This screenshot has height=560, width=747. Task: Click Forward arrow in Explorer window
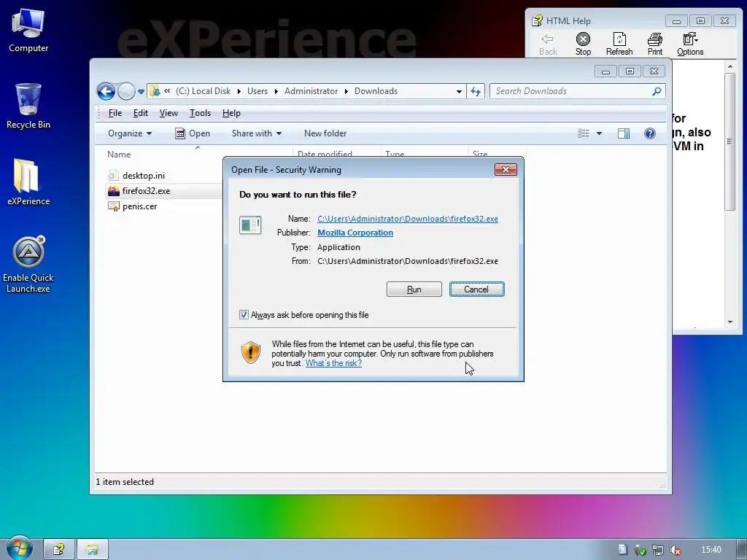(126, 91)
